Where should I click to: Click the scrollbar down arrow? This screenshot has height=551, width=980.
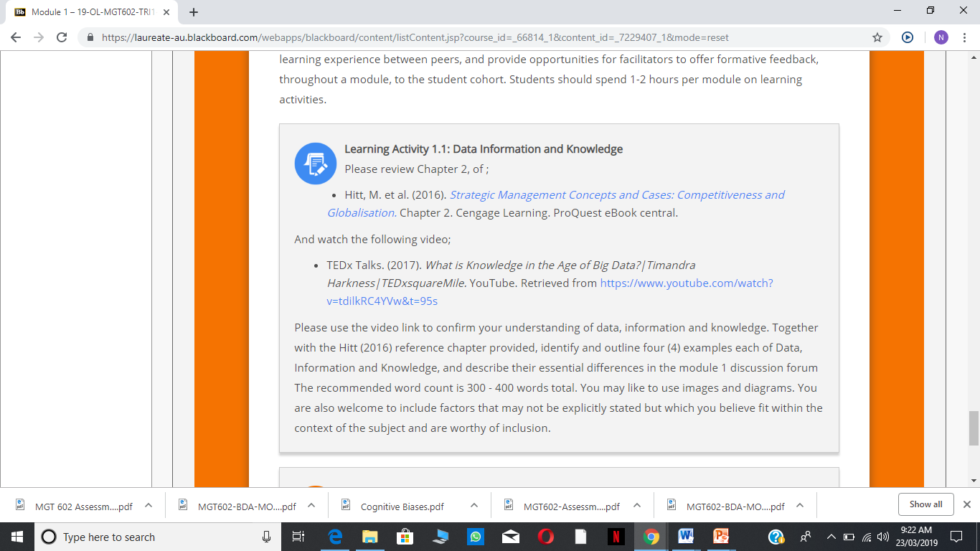[x=974, y=480]
